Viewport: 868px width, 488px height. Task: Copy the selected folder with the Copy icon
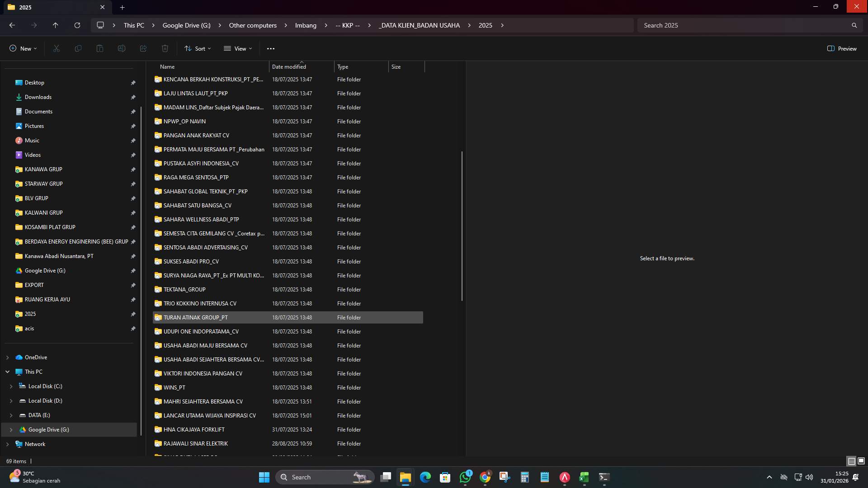point(78,48)
